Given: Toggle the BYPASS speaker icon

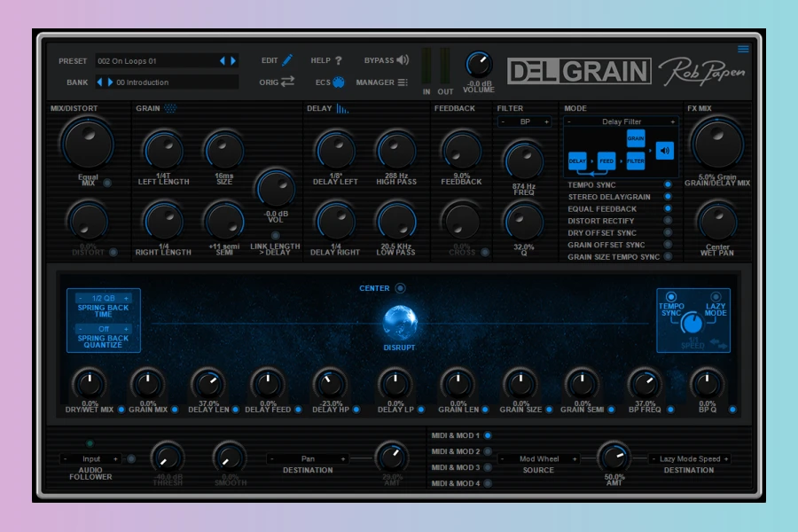Looking at the screenshot, I should pyautogui.click(x=403, y=60).
